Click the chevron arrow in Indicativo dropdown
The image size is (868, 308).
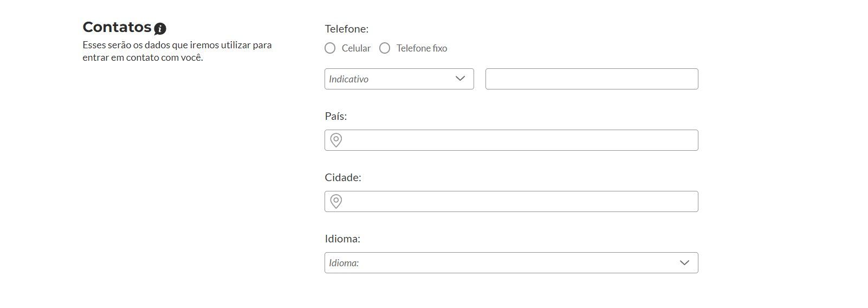point(461,79)
